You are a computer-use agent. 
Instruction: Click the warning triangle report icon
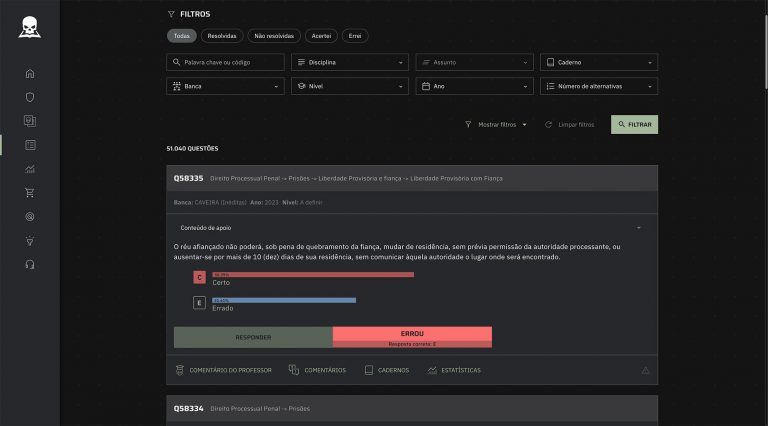[645, 370]
